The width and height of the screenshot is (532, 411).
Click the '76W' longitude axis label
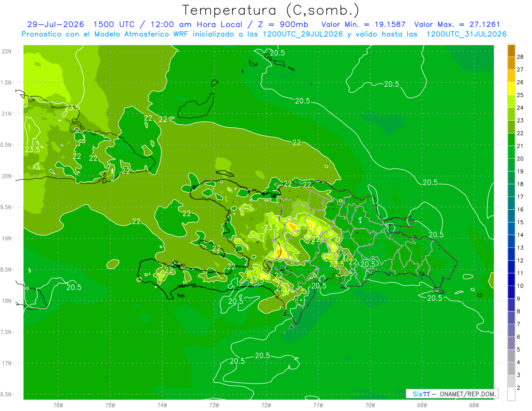(58, 405)
